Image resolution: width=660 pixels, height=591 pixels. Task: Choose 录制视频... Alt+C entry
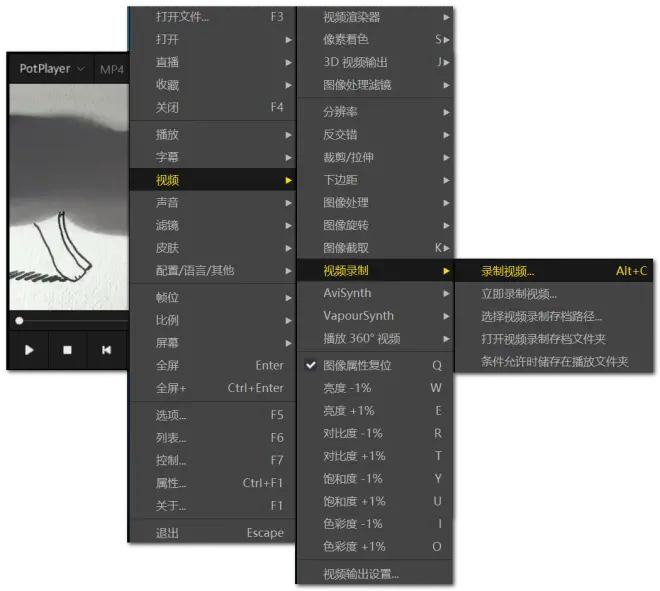[554, 271]
